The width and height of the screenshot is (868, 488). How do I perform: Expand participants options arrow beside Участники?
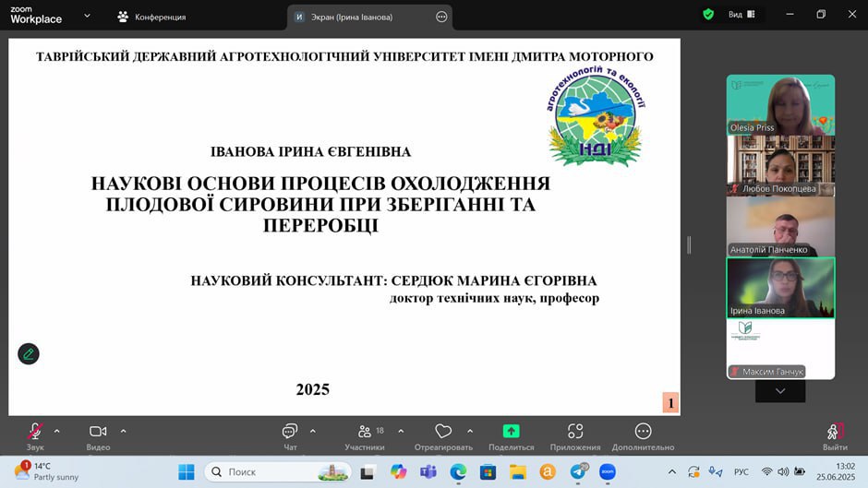[401, 431]
